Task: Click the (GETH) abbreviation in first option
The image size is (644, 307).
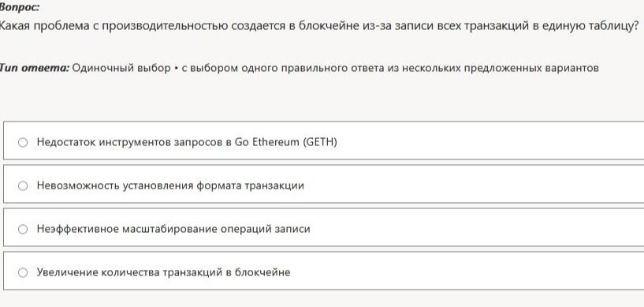Action: [319, 142]
